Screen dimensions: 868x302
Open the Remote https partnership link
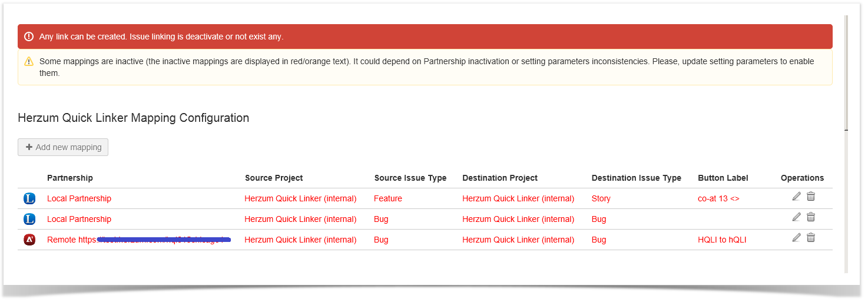pyautogui.click(x=138, y=240)
